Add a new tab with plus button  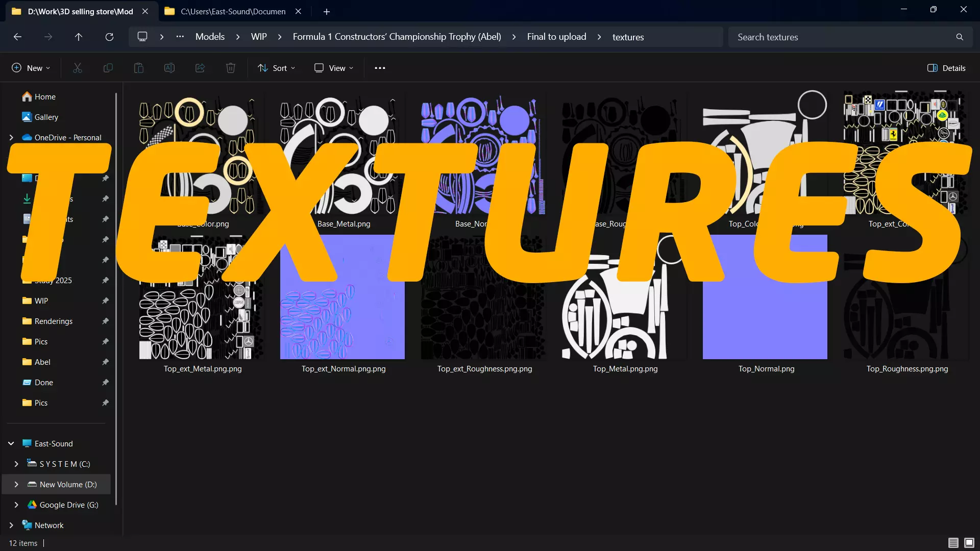[x=327, y=11]
